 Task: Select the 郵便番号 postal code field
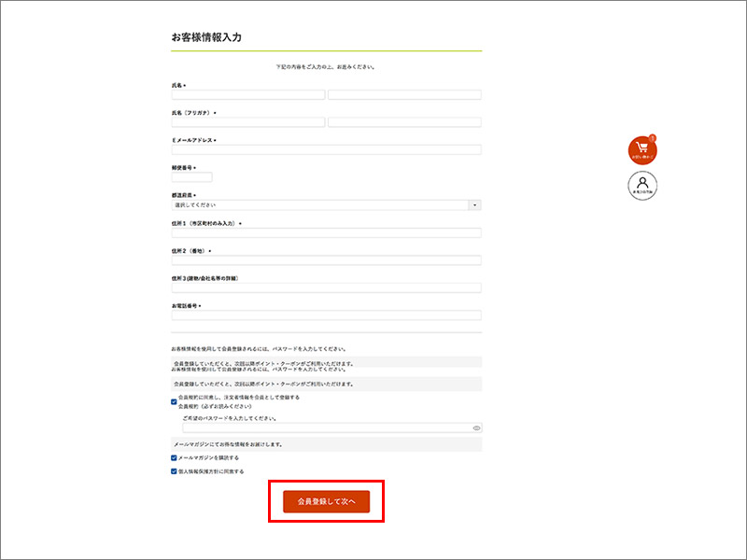click(x=191, y=177)
